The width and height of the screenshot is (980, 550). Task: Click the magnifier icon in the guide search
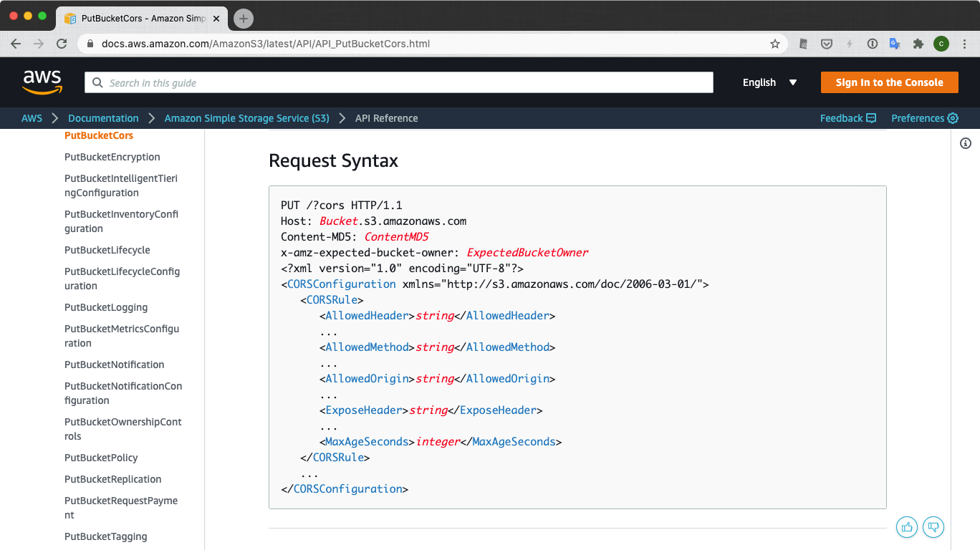[x=97, y=82]
